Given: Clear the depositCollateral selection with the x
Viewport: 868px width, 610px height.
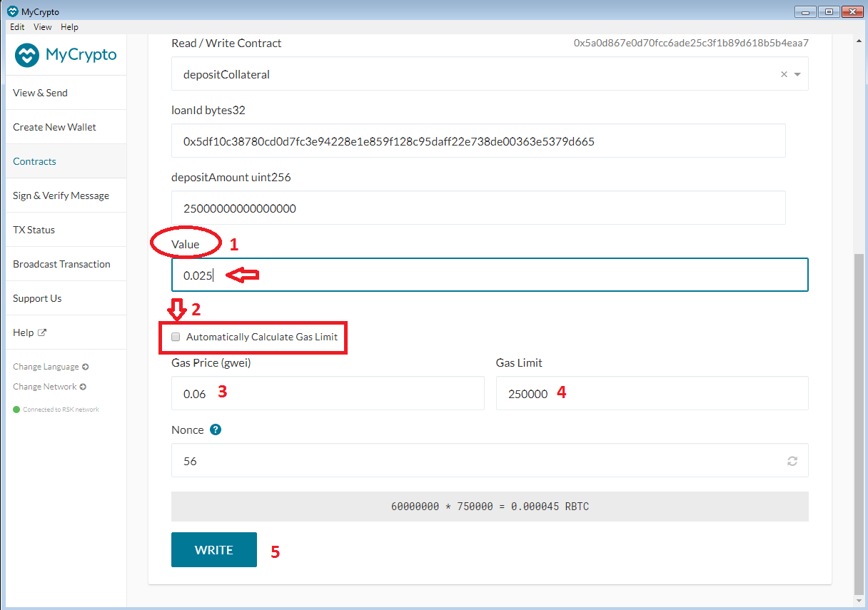Looking at the screenshot, I should pos(784,74).
